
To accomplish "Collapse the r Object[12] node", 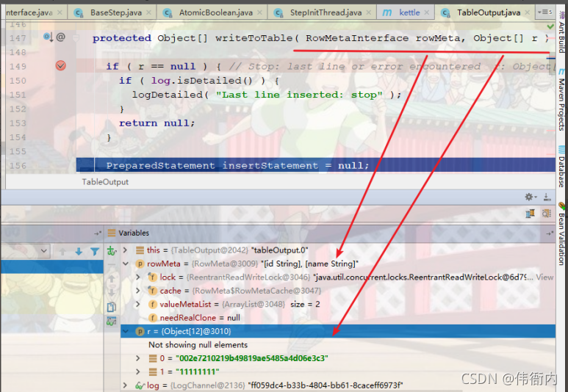I will point(126,331).
